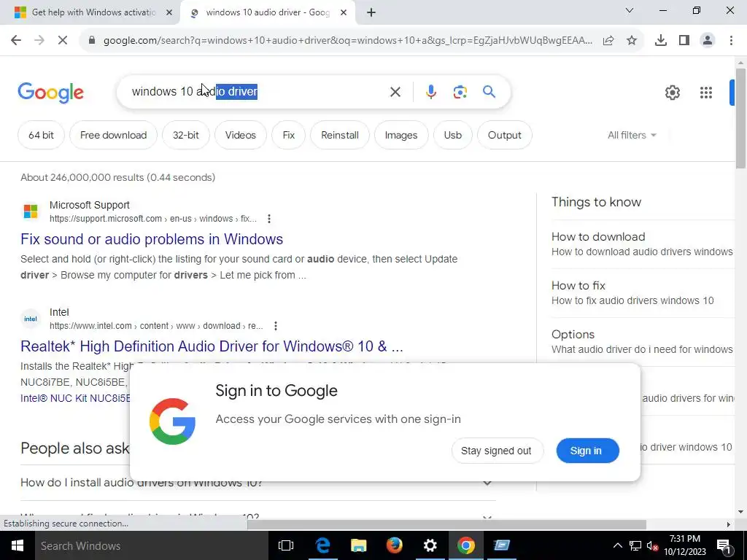
Task: Start voice search with microphone
Action: [x=430, y=92]
